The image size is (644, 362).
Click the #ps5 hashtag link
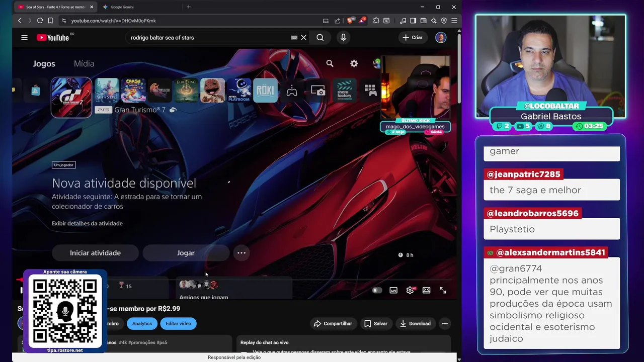click(162, 342)
